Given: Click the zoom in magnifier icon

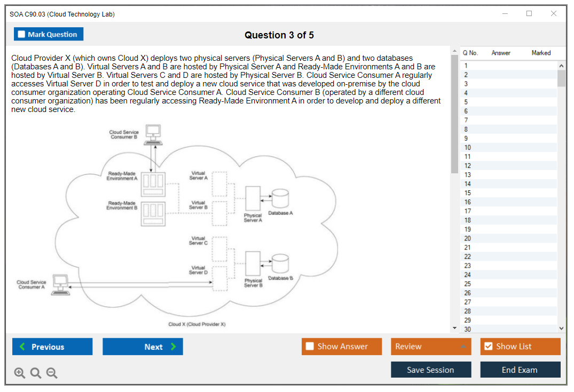Looking at the screenshot, I should [x=20, y=373].
